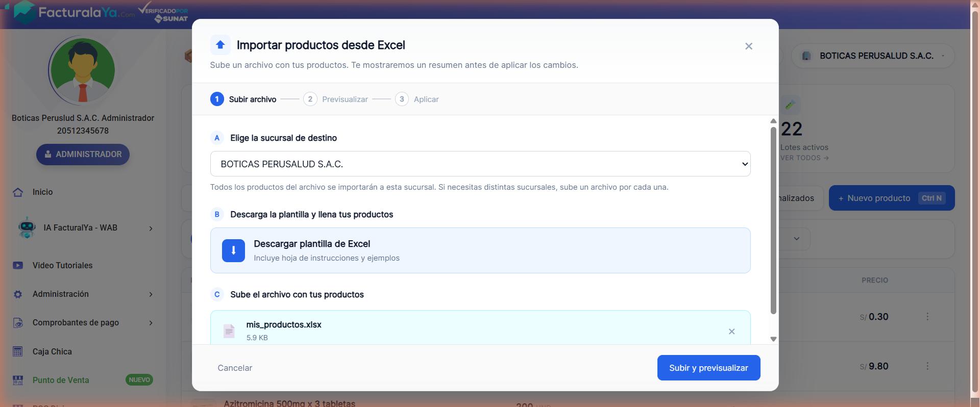Click the Video Tutoriales play icon

(18, 265)
